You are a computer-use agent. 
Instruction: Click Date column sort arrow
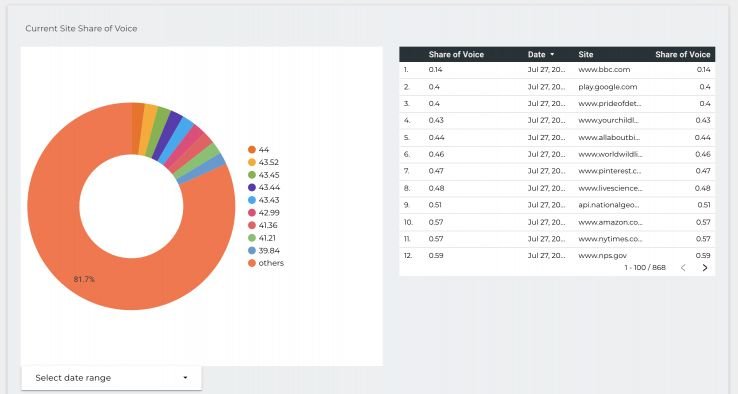coord(552,55)
